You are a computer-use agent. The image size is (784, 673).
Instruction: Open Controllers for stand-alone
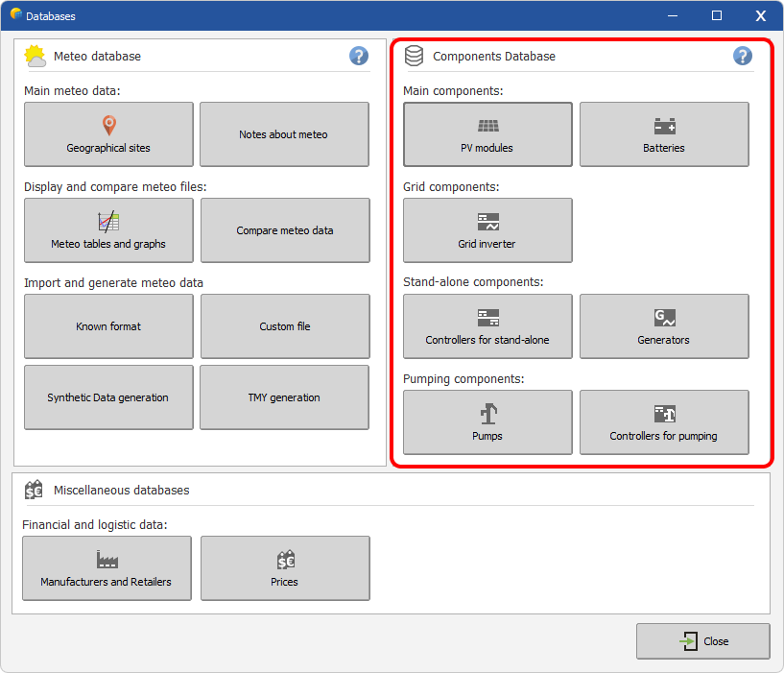[x=487, y=326]
